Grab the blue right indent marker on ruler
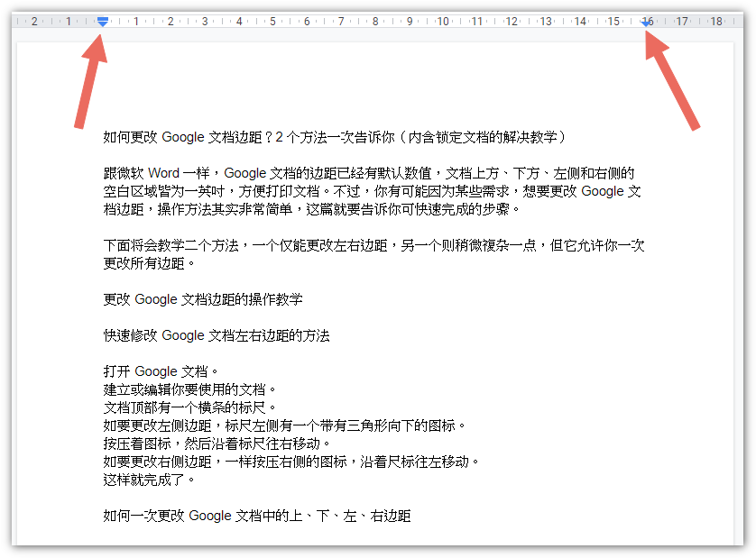 646,23
